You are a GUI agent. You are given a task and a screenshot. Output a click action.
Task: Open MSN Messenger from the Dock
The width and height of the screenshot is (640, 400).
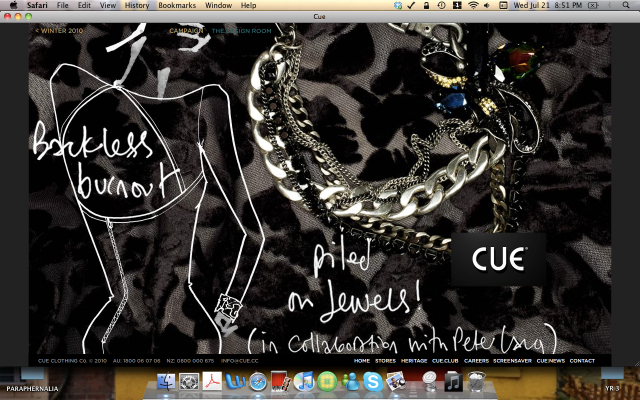click(x=350, y=382)
